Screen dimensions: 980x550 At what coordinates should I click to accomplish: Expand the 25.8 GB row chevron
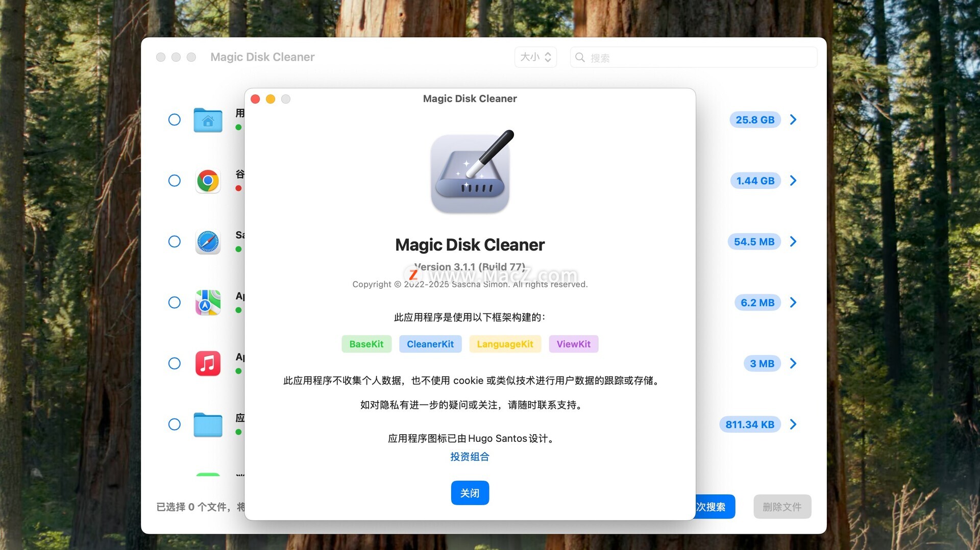click(793, 120)
